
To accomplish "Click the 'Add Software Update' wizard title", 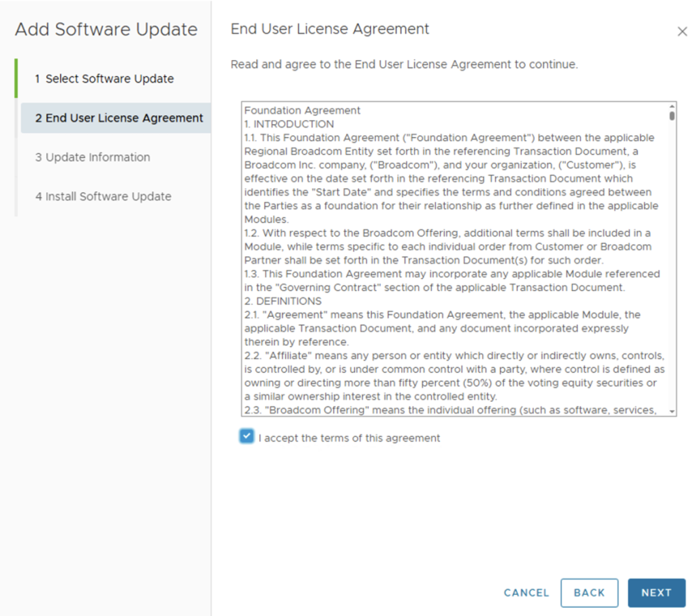I will coord(106,29).
